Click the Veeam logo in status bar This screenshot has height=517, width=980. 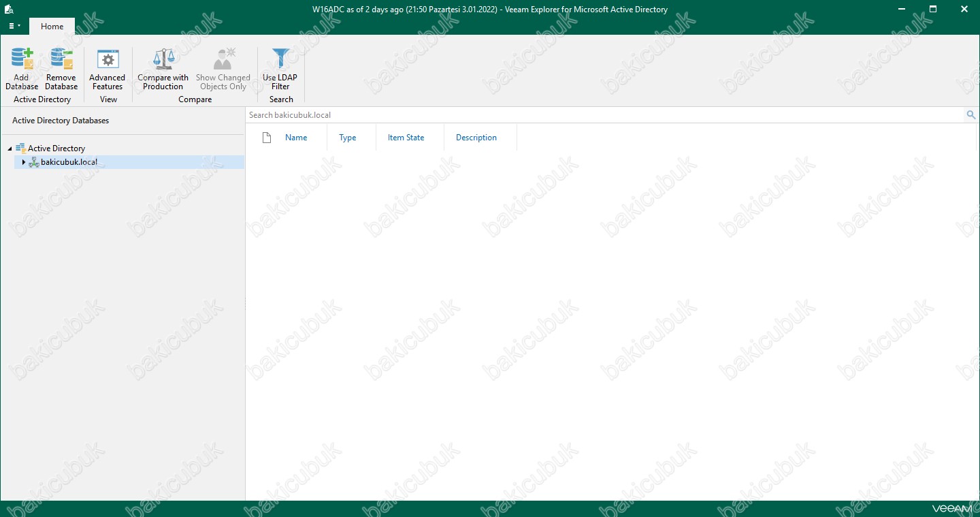tap(952, 508)
